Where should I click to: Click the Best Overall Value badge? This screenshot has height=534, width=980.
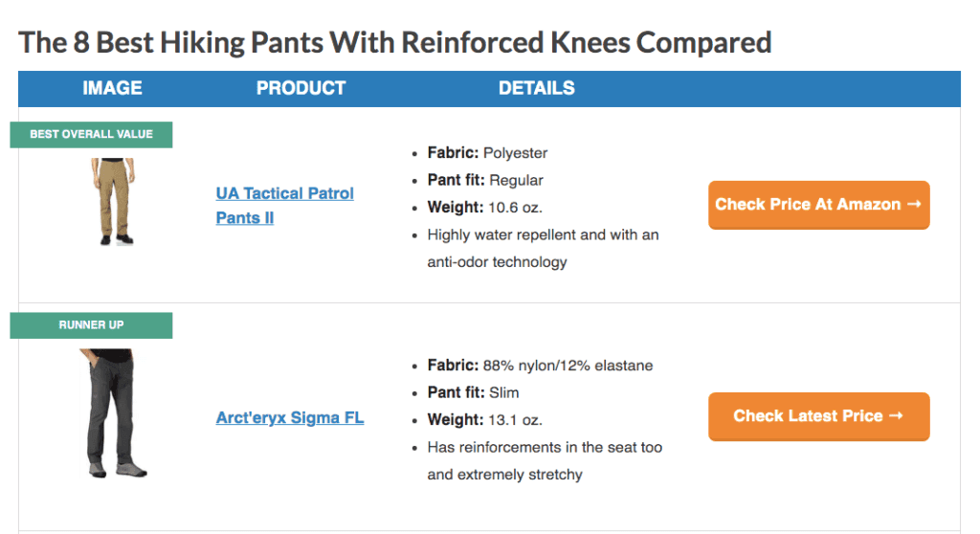[x=91, y=134]
